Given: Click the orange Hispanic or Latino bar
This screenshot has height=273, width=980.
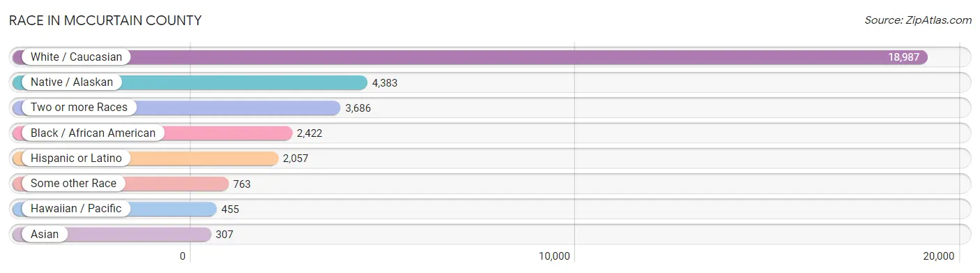Looking at the screenshot, I should tap(145, 158).
